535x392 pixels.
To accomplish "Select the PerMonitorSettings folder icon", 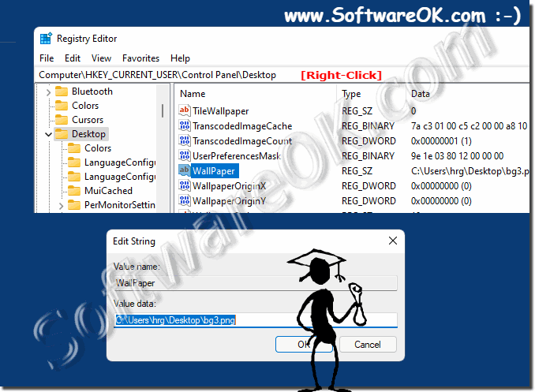I will pyautogui.click(x=74, y=205).
